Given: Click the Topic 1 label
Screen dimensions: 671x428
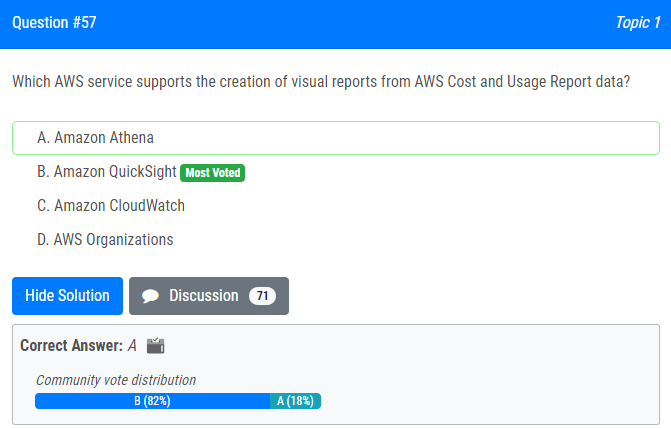Looking at the screenshot, I should click(638, 23).
